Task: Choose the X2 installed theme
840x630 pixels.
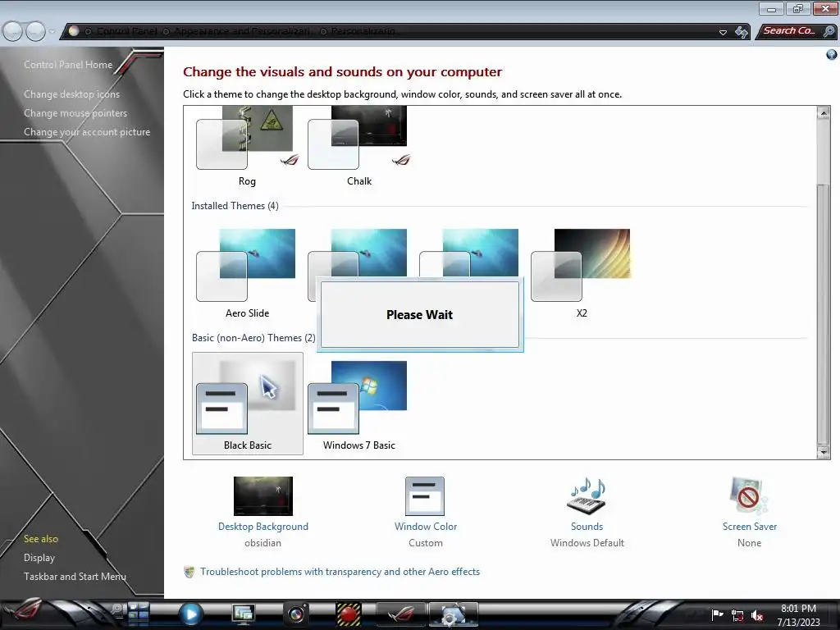Action: [582, 274]
